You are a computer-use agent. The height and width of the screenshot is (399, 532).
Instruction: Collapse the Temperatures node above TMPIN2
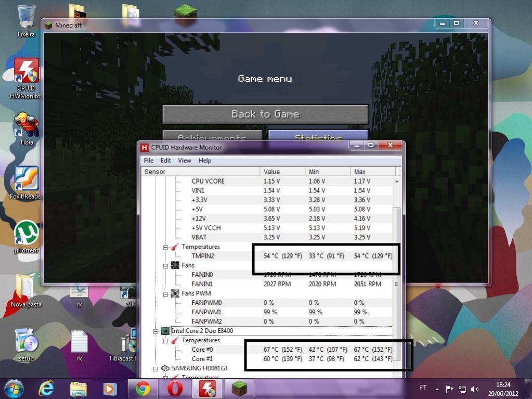(165, 247)
